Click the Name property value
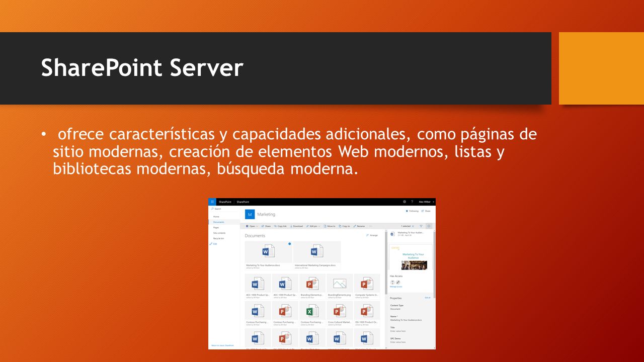Viewport: 644px width, 362px height. click(x=406, y=320)
